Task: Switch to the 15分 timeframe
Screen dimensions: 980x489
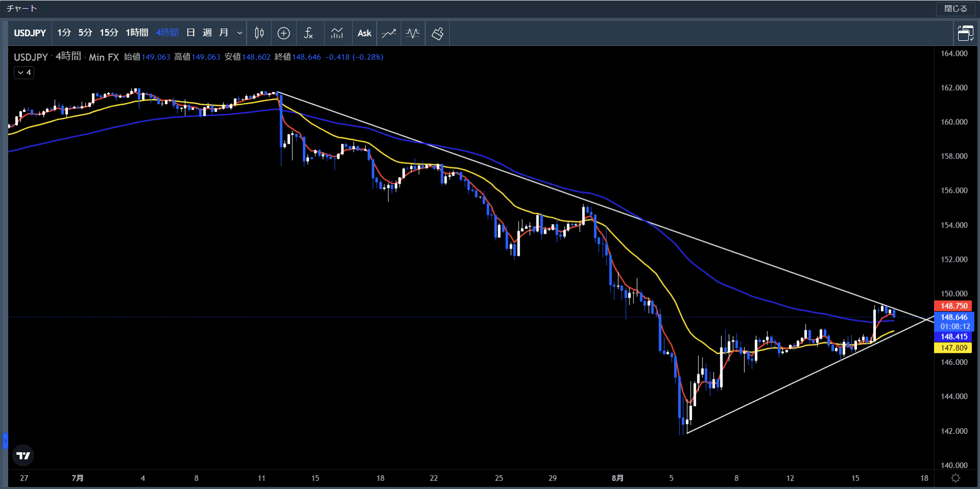Action: [109, 33]
